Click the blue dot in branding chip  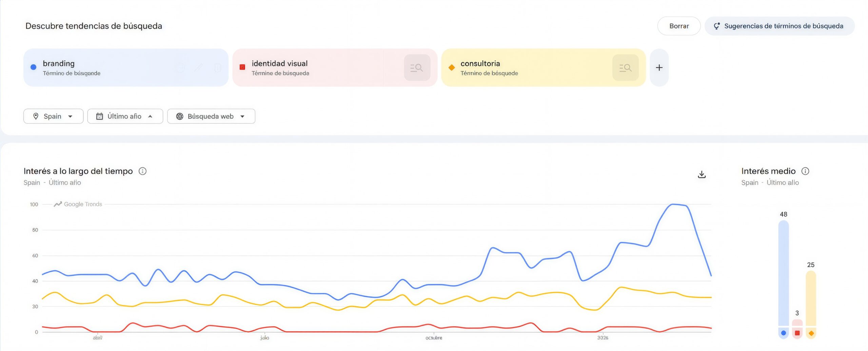(x=34, y=67)
